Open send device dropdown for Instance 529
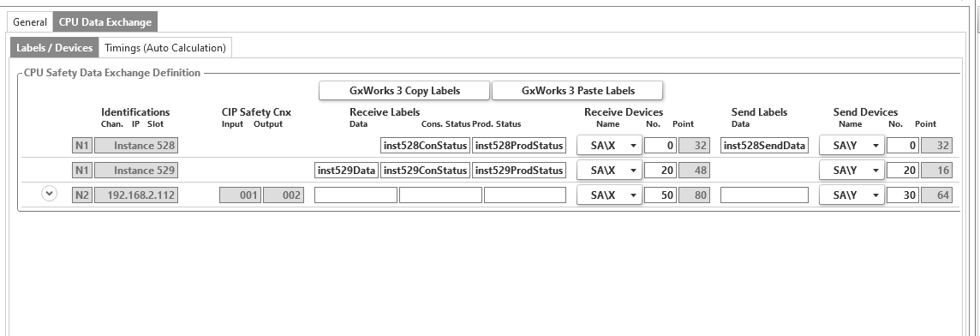Image resolution: width=980 pixels, height=336 pixels. (852, 171)
